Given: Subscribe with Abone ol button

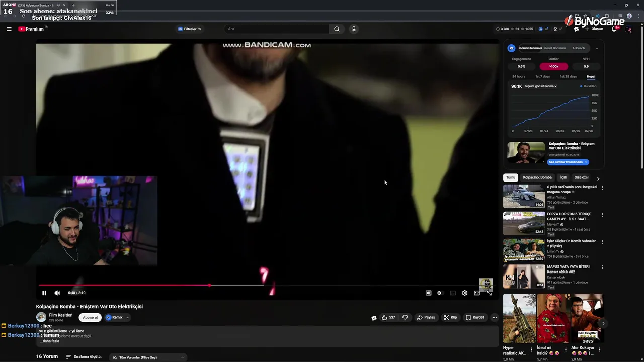Looking at the screenshot, I should pyautogui.click(x=90, y=317).
